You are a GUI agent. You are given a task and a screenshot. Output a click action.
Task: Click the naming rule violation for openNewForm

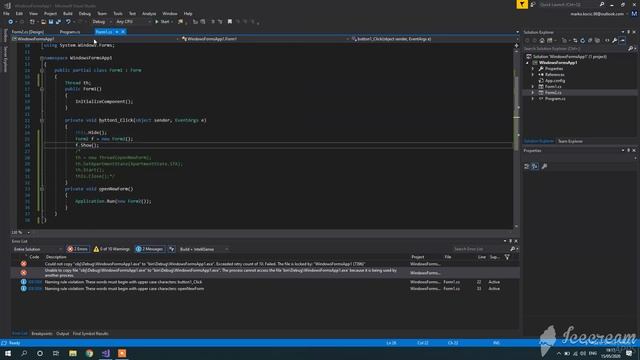tap(265, 289)
